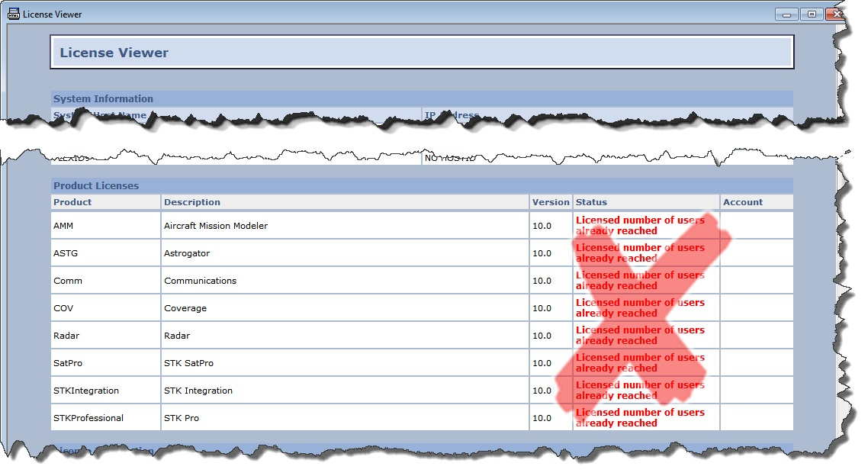Click the STKProfessional row license status message
This screenshot has height=476, width=868.
tap(640, 417)
